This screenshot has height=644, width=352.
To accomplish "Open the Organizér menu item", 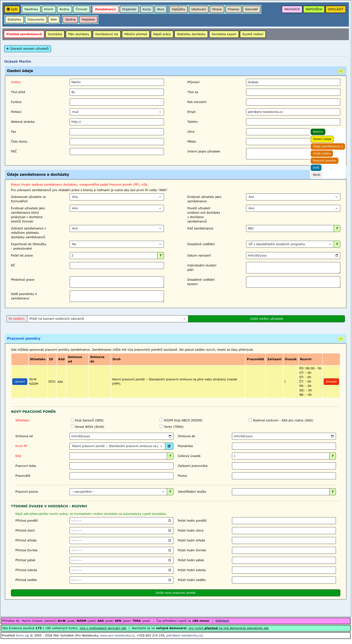I will point(129,9).
